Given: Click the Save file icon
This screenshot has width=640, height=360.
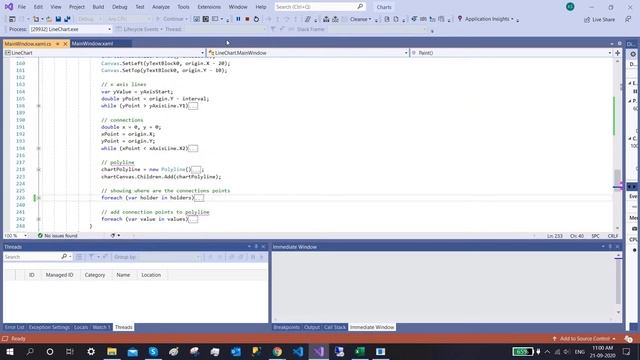Looking at the screenshot, I should (x=58, y=19).
